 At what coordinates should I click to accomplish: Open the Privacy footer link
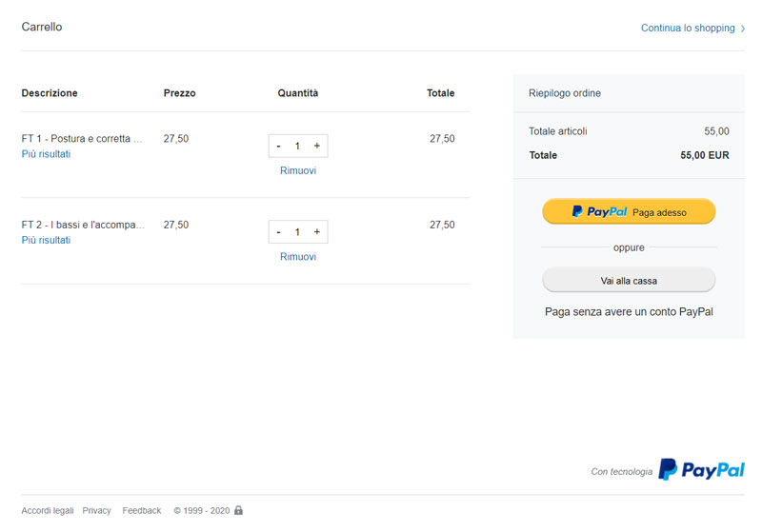(x=97, y=511)
